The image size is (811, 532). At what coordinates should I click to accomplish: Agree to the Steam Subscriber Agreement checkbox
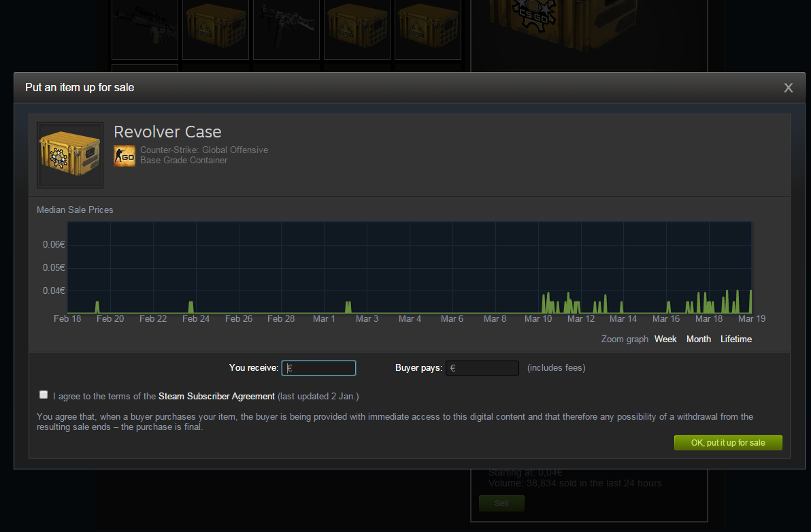(44, 395)
